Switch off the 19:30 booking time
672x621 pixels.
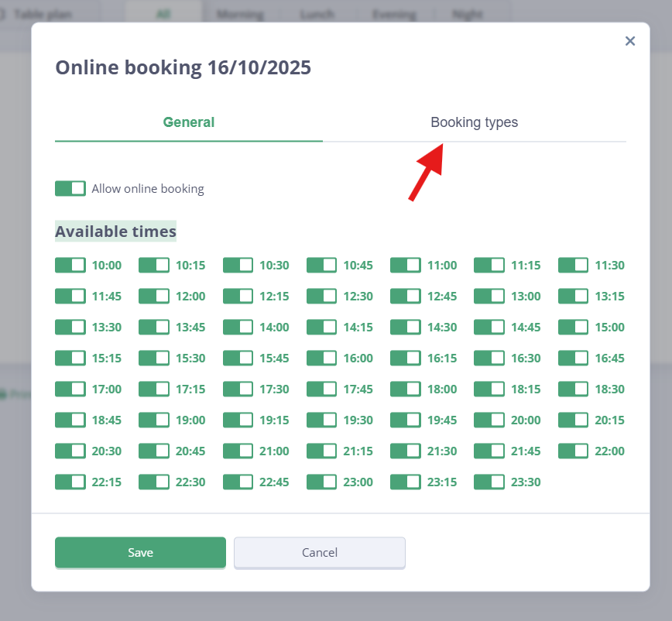(322, 420)
